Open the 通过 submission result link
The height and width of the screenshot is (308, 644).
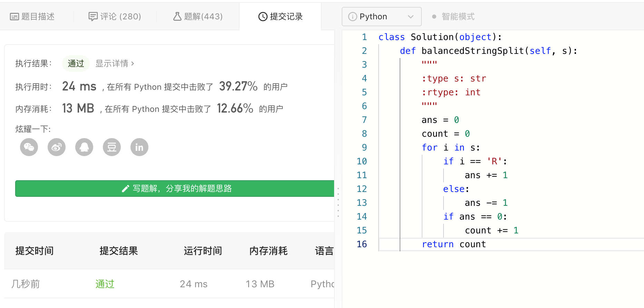[105, 284]
